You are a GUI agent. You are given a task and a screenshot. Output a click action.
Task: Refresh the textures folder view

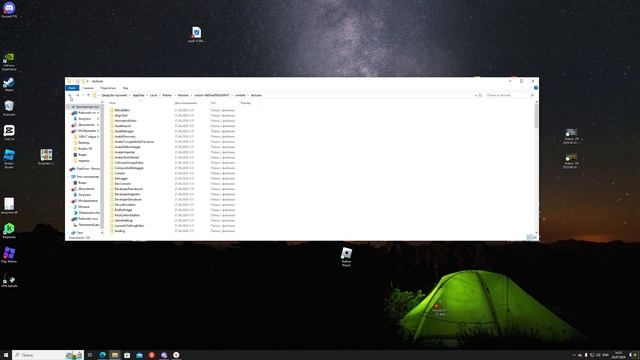click(480, 95)
